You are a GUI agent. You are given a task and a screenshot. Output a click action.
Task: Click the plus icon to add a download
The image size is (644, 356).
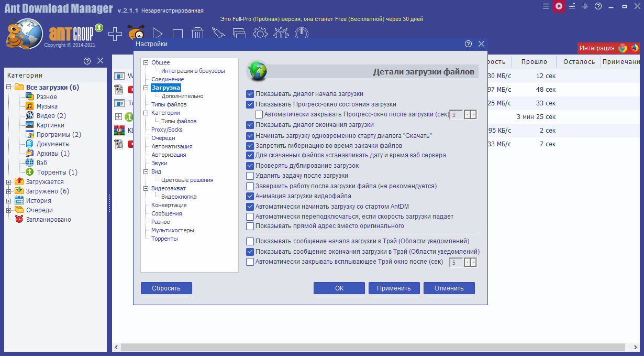tap(115, 34)
